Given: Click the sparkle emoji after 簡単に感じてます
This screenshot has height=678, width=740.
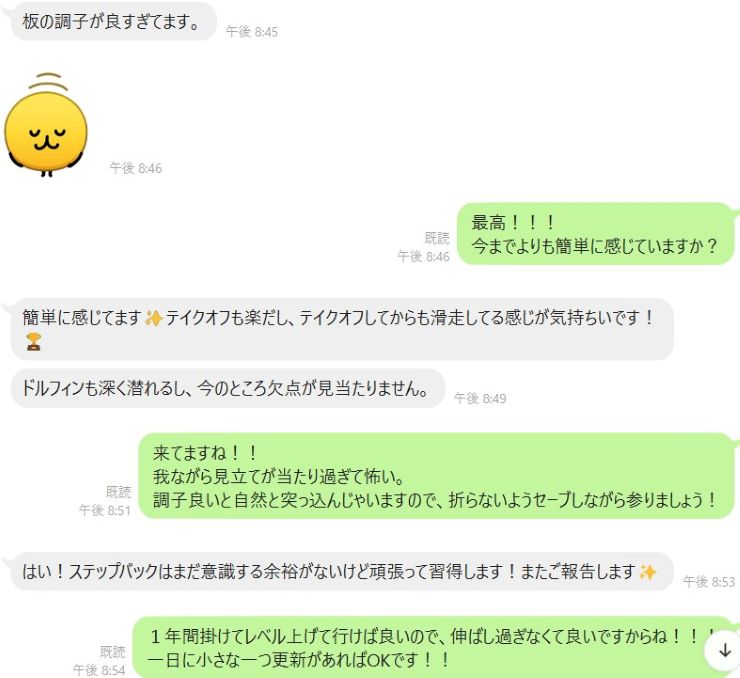Looking at the screenshot, I should [154, 318].
